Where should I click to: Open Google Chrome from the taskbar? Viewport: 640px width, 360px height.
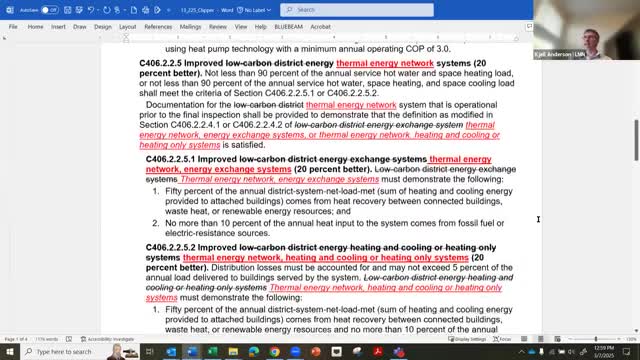[275, 351]
